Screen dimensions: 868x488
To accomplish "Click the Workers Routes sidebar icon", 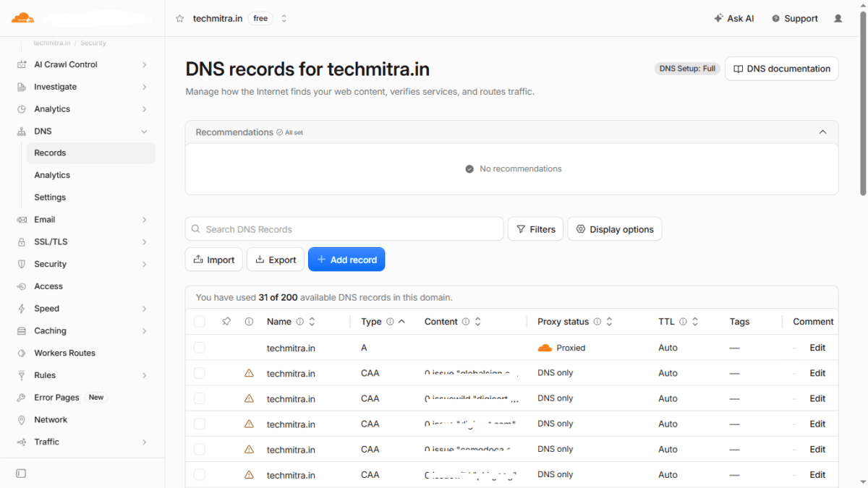I will point(21,354).
